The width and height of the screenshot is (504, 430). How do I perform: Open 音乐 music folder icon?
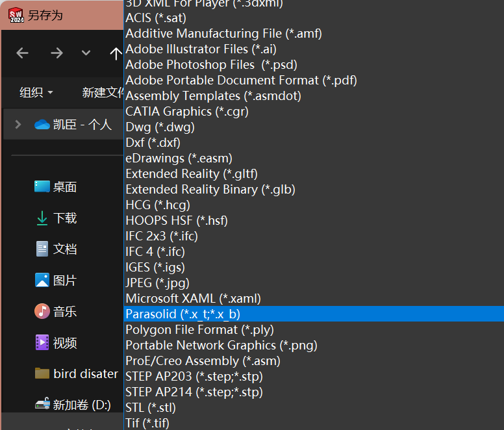click(x=42, y=311)
